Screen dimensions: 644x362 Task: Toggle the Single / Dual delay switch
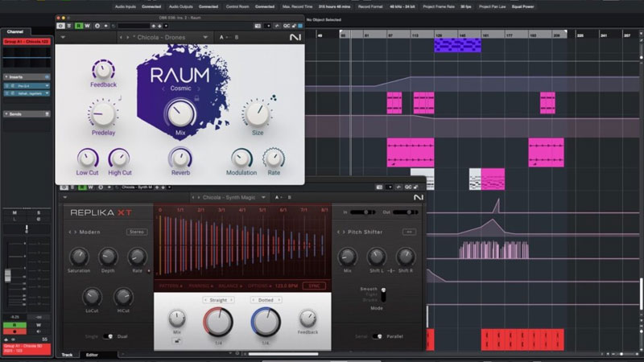[108, 336]
